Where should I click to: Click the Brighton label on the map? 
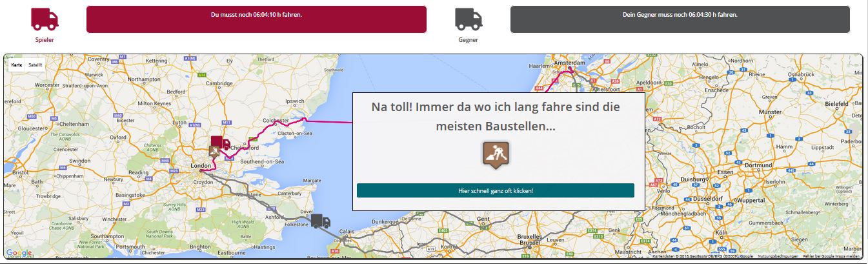200,247
